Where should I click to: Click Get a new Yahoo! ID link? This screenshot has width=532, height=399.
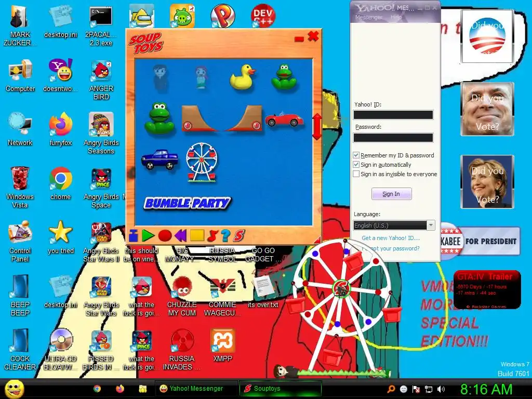pyautogui.click(x=391, y=238)
